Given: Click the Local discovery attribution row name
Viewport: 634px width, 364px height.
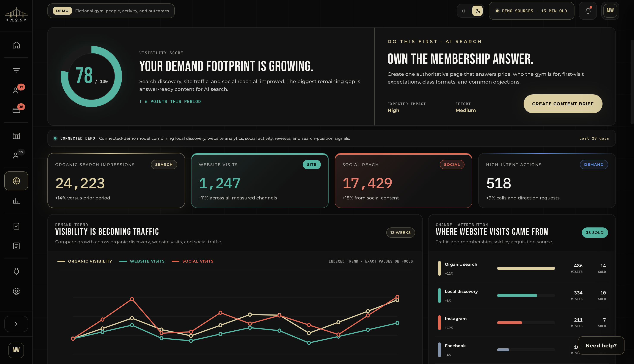Looking at the screenshot, I should click(x=461, y=291).
